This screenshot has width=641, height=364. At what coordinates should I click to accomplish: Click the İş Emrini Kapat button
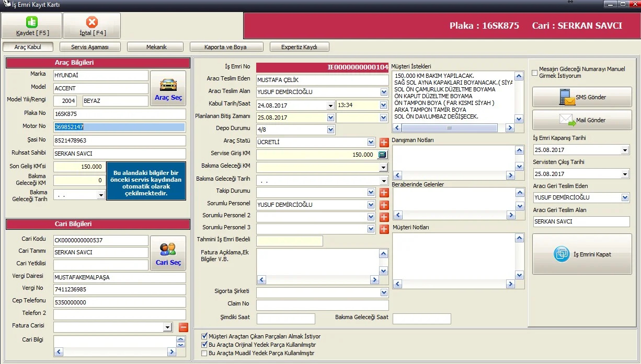click(582, 254)
